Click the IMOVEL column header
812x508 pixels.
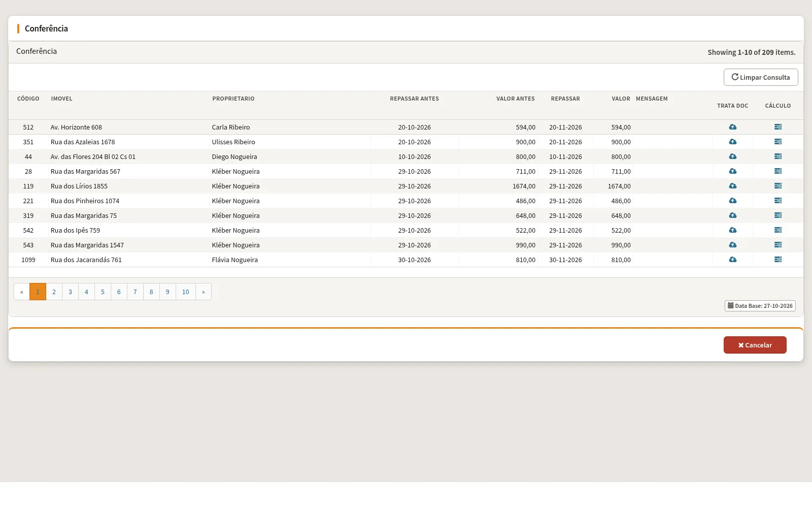coord(62,99)
